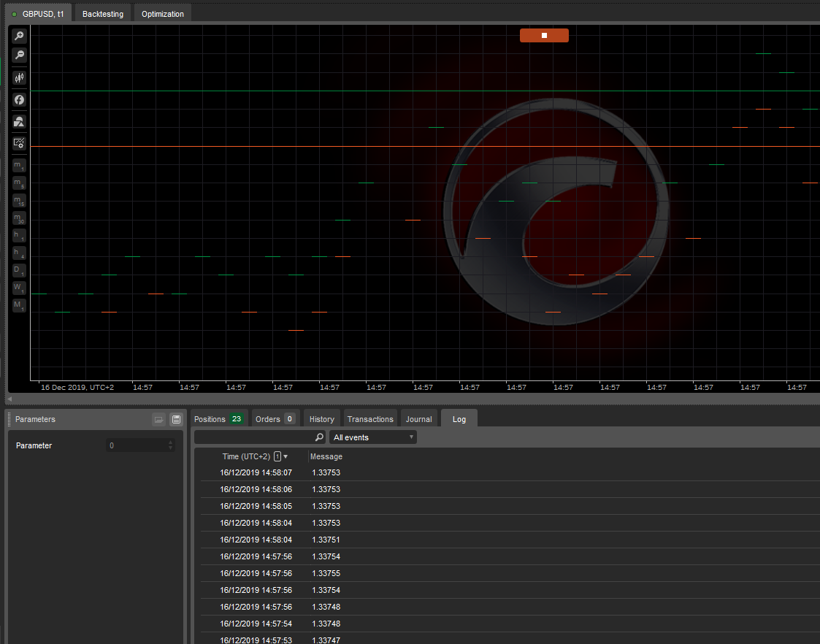The width and height of the screenshot is (820, 644).
Task: Open the Orders tab
Action: click(275, 419)
